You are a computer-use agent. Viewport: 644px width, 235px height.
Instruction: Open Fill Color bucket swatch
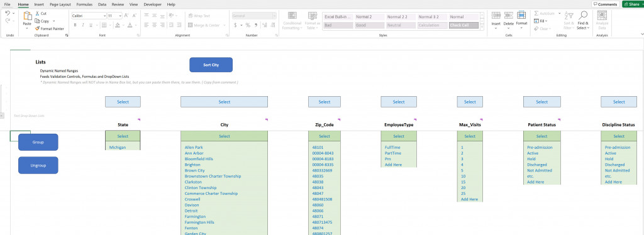tap(117, 25)
